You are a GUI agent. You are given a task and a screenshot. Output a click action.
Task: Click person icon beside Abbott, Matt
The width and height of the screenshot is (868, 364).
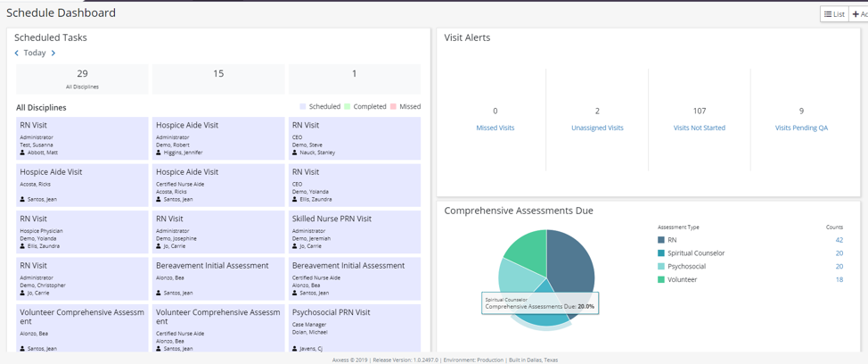pyautogui.click(x=23, y=153)
